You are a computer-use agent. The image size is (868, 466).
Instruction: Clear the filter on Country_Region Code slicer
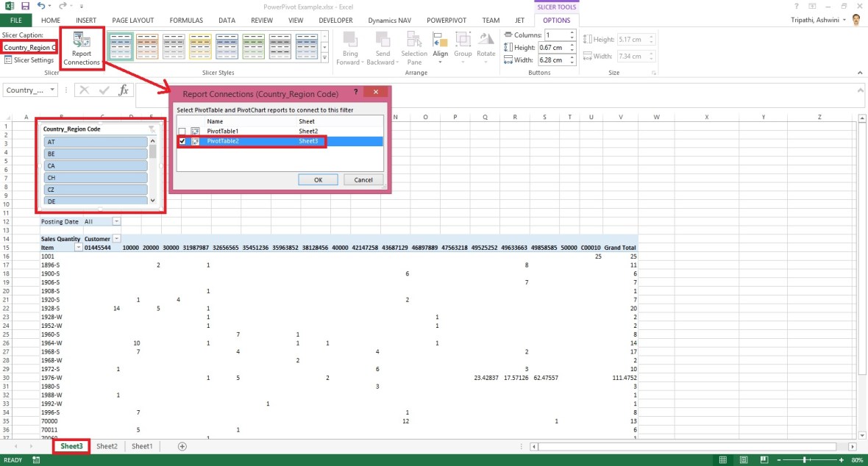152,128
